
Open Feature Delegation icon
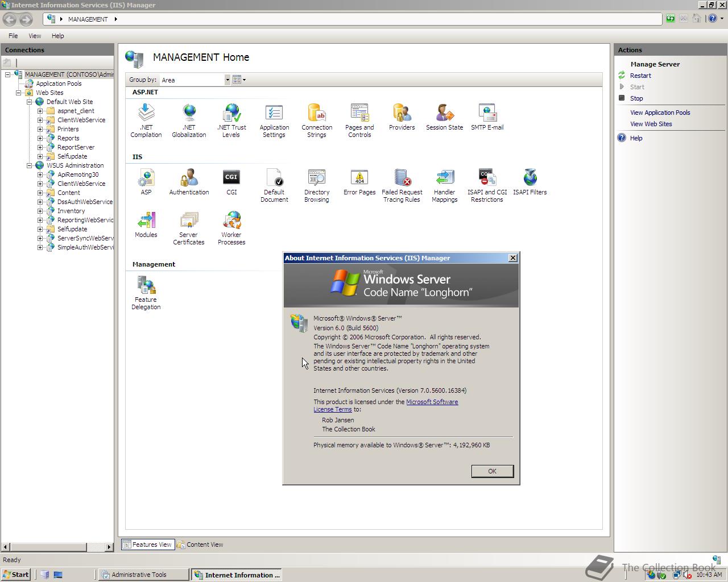pyautogui.click(x=146, y=292)
